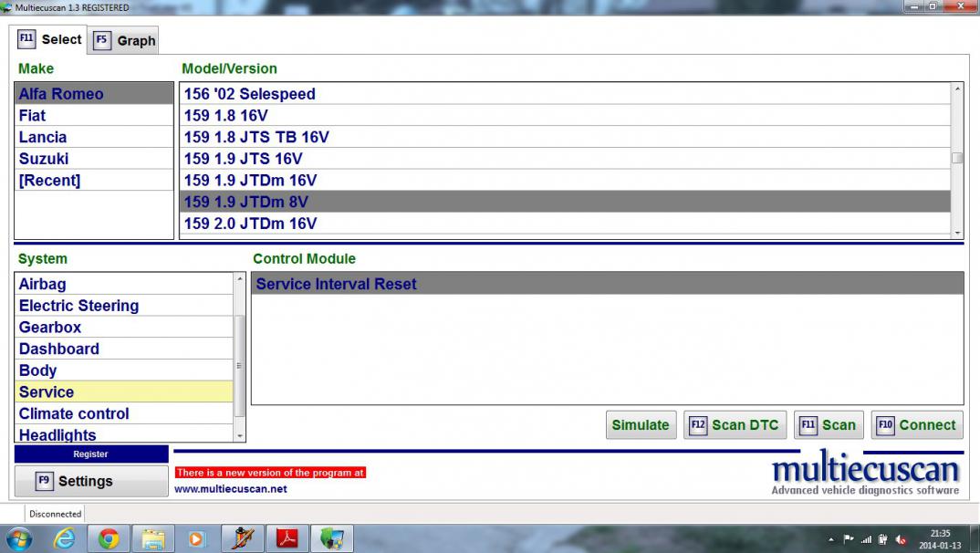980x553 pixels.
Task: Select the Service system
Action: pos(124,391)
